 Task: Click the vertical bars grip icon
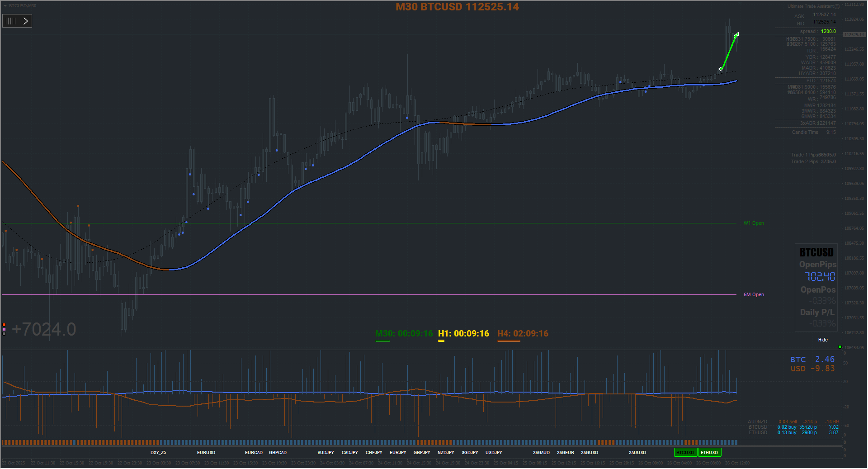(11, 21)
